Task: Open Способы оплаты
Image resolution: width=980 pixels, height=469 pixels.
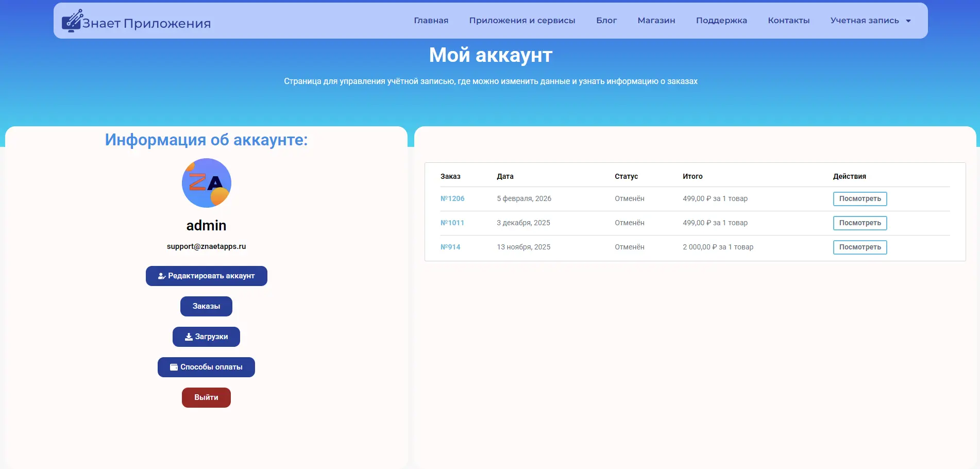Action: [x=206, y=367]
